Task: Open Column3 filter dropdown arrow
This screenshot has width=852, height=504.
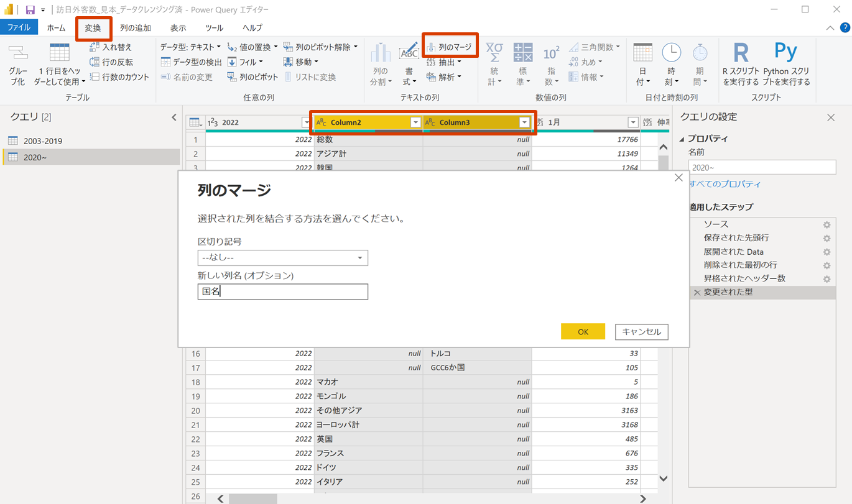Action: 524,122
